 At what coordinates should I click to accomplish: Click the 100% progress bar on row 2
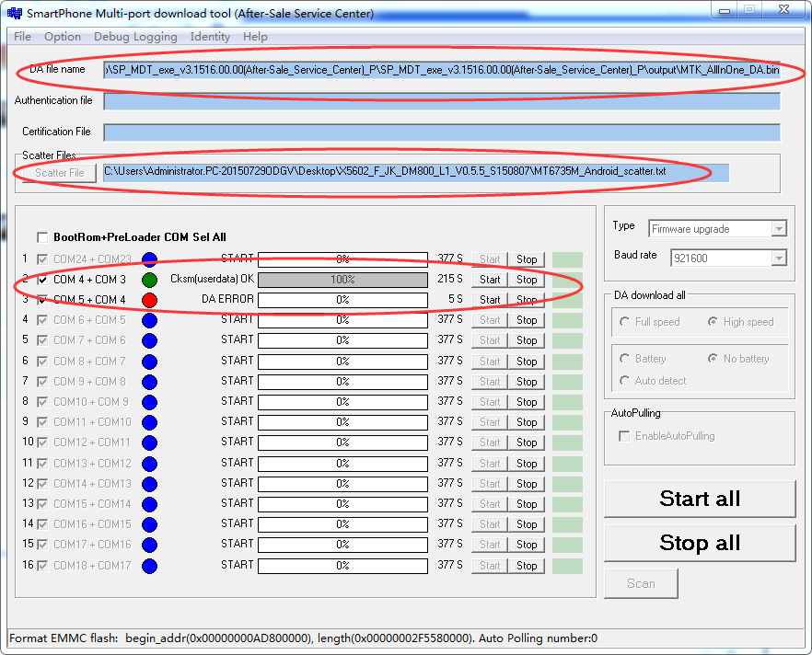pyautogui.click(x=342, y=280)
